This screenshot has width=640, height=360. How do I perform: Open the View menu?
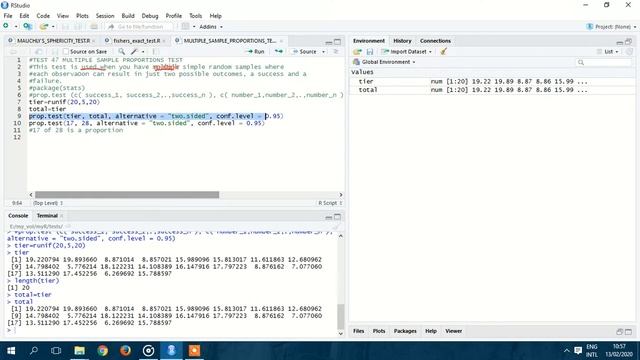[x=62, y=16]
